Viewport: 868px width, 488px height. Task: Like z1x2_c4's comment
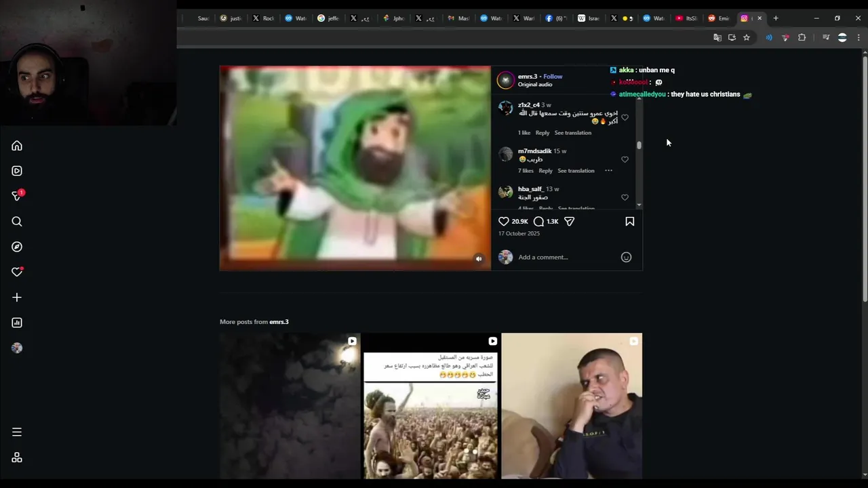tap(625, 117)
